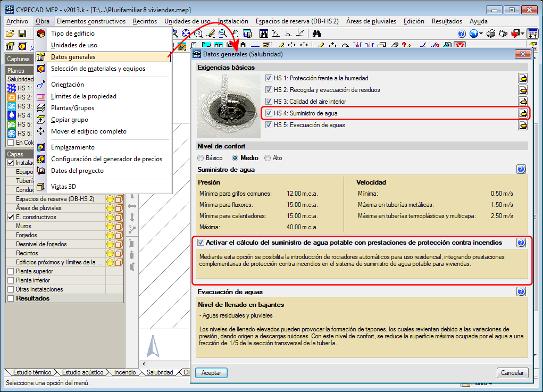The width and height of the screenshot is (543, 392).
Task: Enable the Planta superior layer checkbox
Action: (11, 271)
